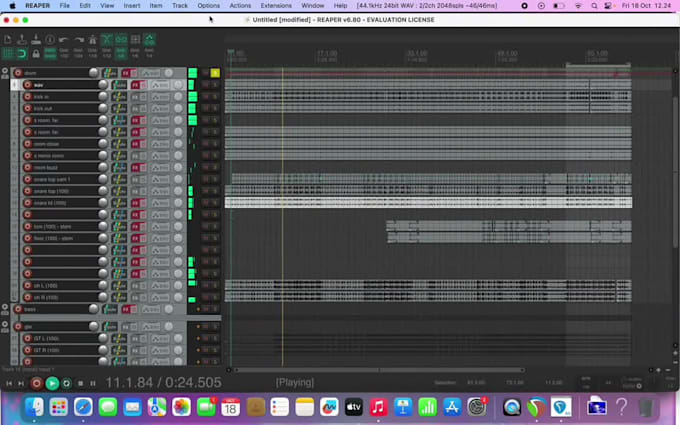Toggle the yellow solo button on the drum track
680x425 pixels.
pyautogui.click(x=215, y=73)
